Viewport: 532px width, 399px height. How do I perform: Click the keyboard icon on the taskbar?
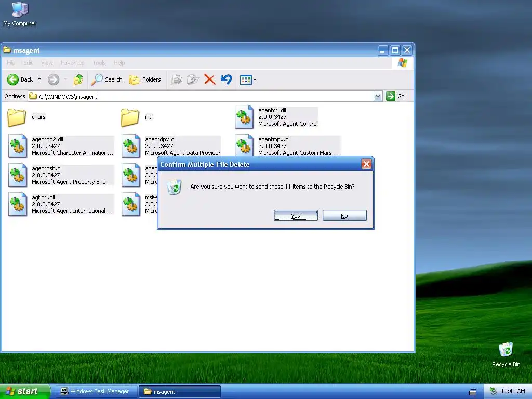point(473,392)
